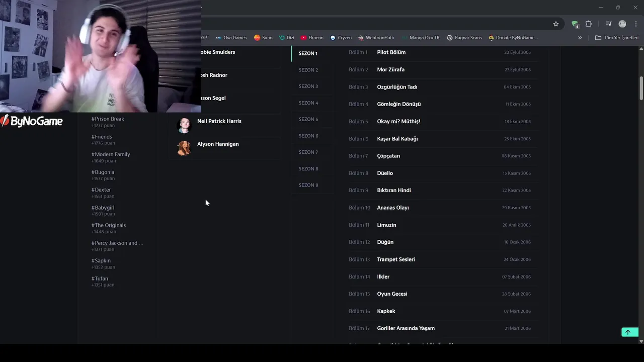Open the Elraenn YouTube bookmark
644x362 pixels.
(x=312, y=38)
